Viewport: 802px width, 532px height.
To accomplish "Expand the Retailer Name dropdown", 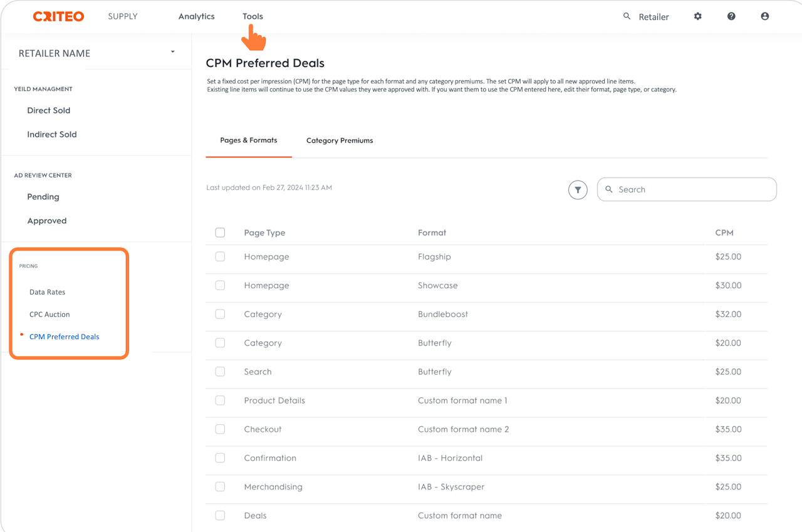I will coord(173,52).
